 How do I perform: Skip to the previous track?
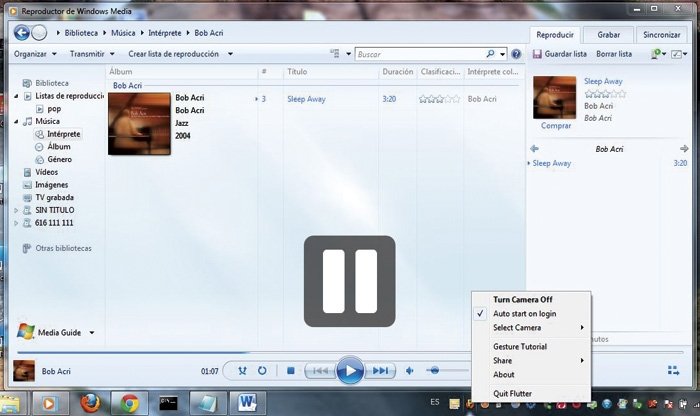pos(320,370)
